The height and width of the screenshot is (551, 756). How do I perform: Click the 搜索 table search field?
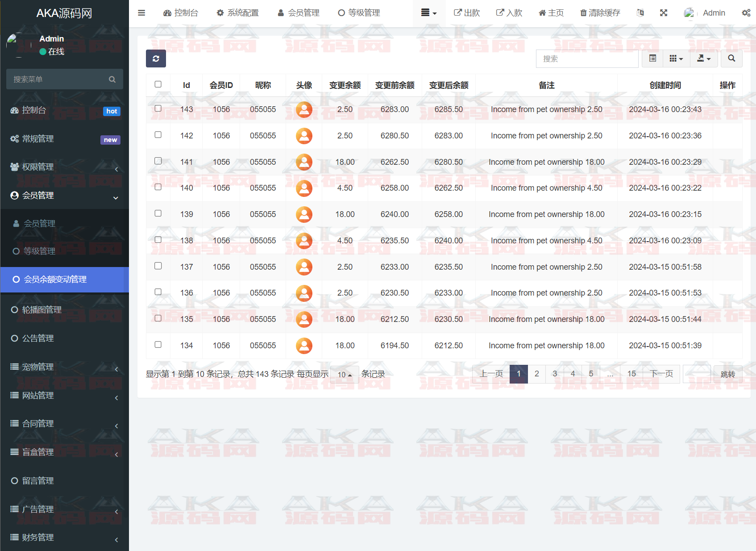pyautogui.click(x=586, y=59)
